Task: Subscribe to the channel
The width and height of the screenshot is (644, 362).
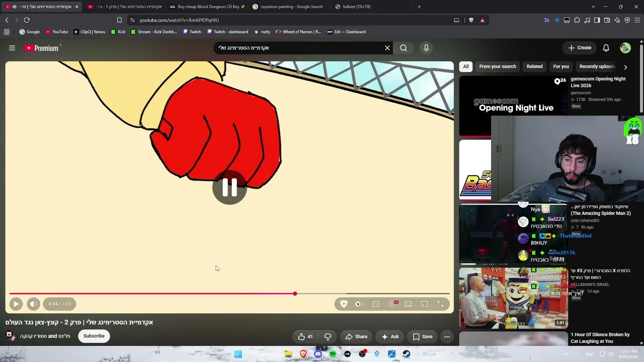Action: 94,336
